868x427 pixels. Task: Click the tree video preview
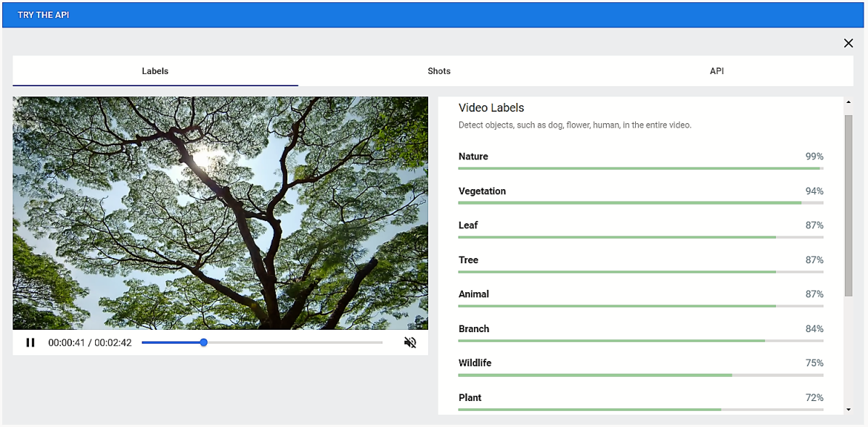[221, 213]
